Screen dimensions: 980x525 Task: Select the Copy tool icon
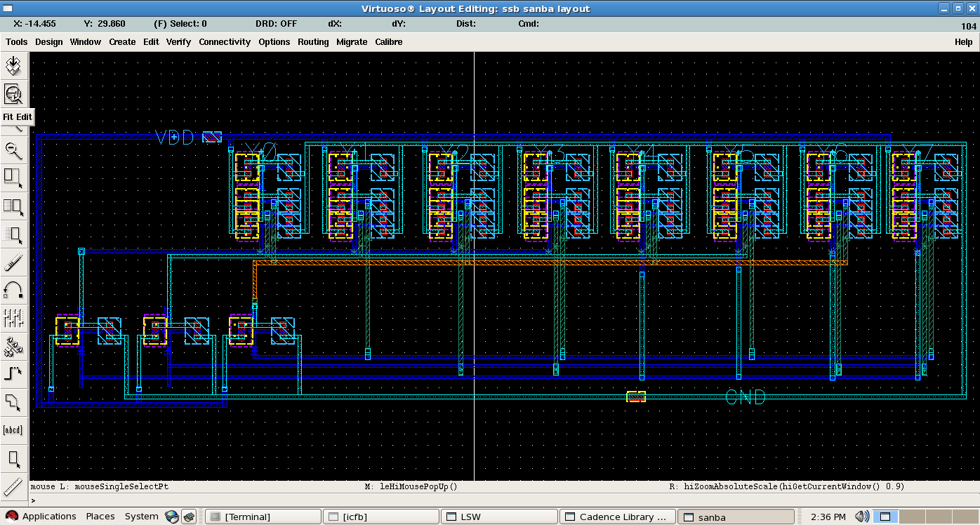pyautogui.click(x=13, y=206)
